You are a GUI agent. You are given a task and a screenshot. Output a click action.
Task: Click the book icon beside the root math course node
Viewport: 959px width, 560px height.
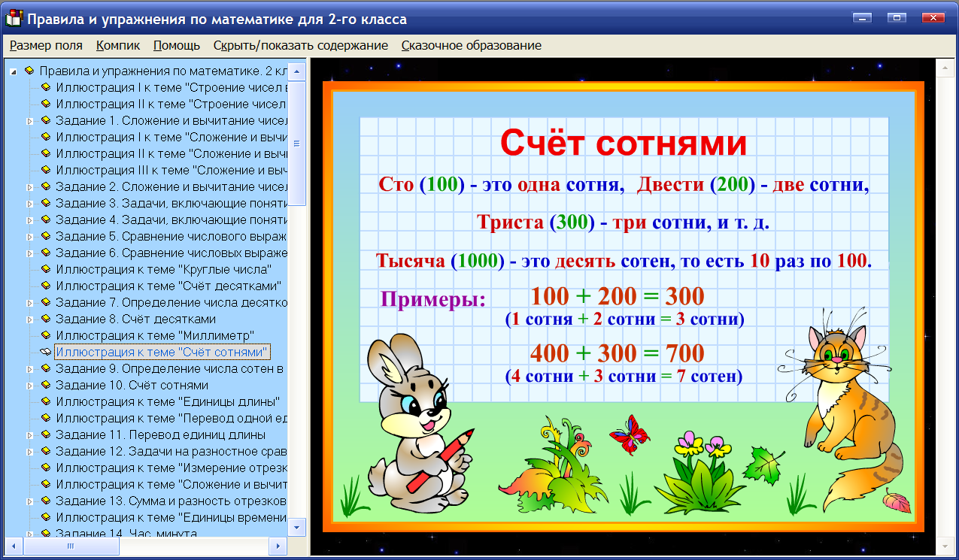30,71
